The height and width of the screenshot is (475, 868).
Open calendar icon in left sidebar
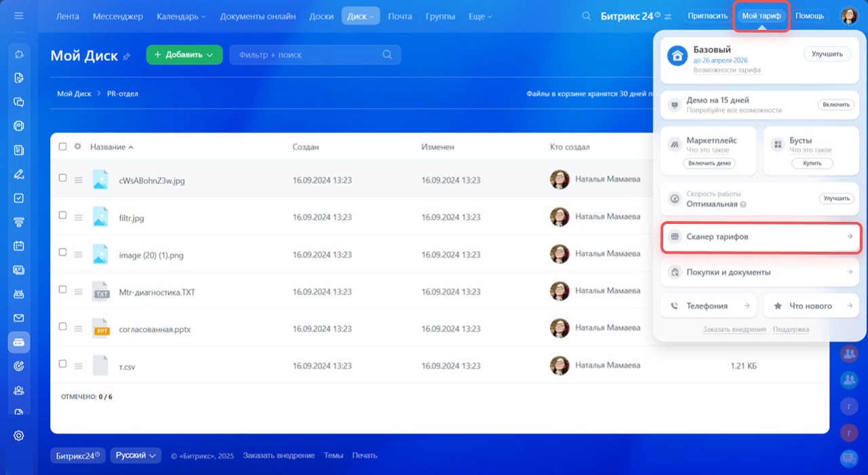tap(18, 246)
